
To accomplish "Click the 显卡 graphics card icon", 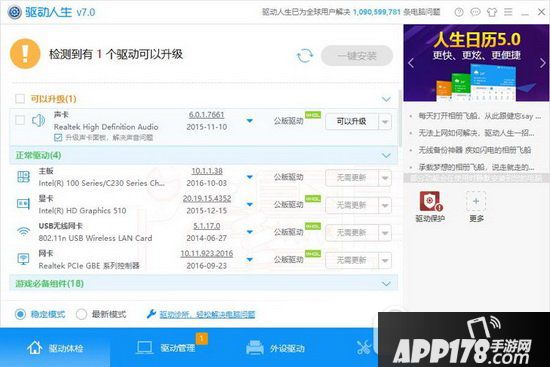I will (x=24, y=203).
